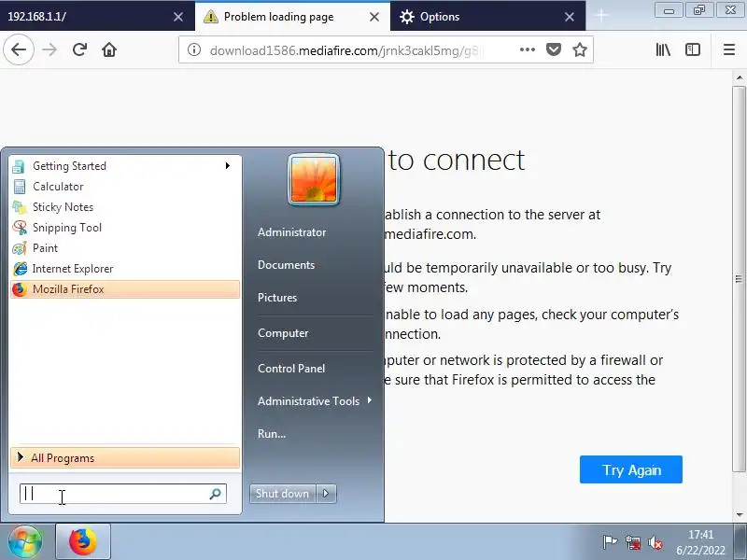
Task: Bookmark this page with star icon
Action: 580,49
